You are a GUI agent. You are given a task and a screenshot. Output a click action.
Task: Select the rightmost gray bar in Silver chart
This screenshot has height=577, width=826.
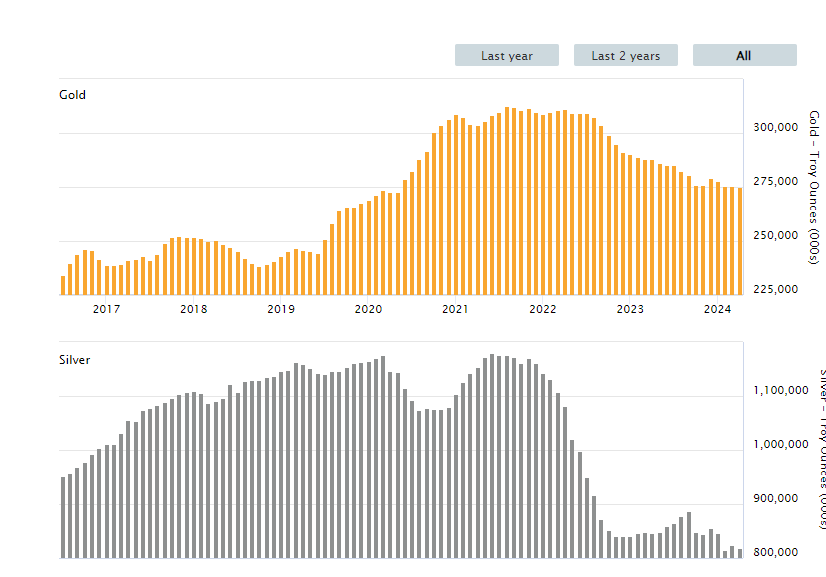(x=740, y=553)
